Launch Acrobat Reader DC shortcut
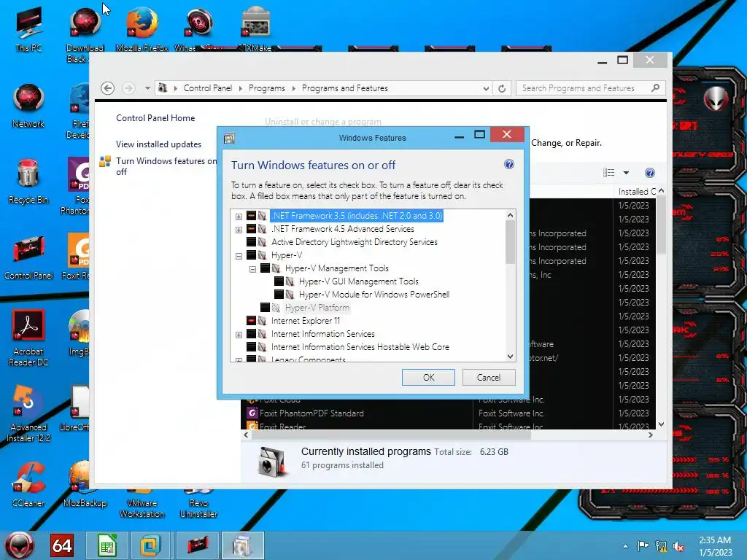The width and height of the screenshot is (747, 560). tap(28, 338)
